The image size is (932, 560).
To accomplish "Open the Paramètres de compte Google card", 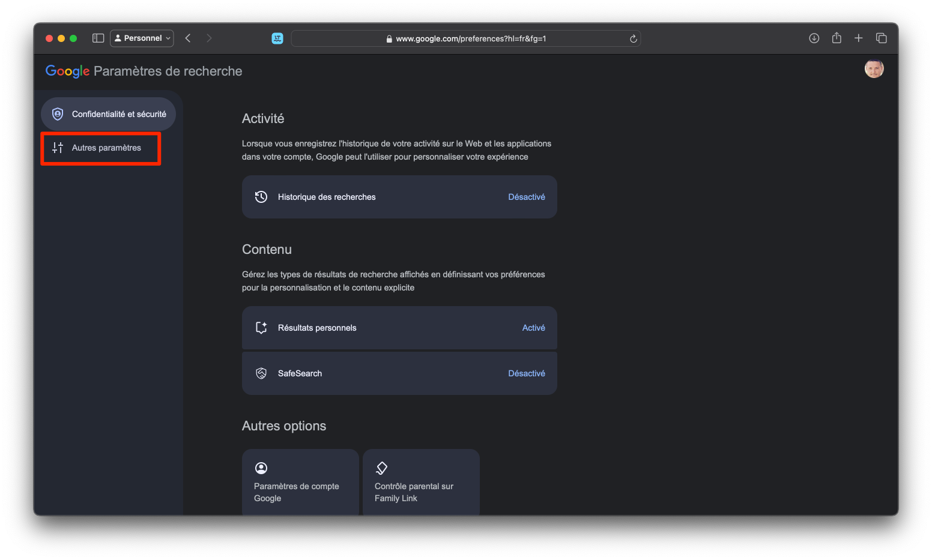I will tap(300, 482).
